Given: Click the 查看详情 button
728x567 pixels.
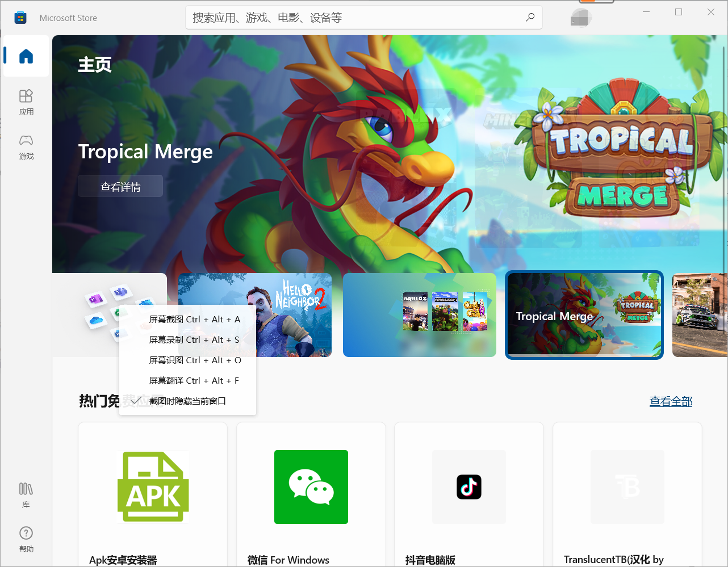Looking at the screenshot, I should (x=120, y=186).
